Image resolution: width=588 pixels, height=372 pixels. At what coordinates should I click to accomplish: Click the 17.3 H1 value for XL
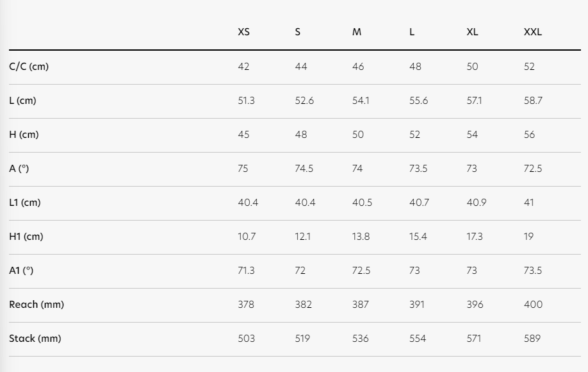(475, 237)
